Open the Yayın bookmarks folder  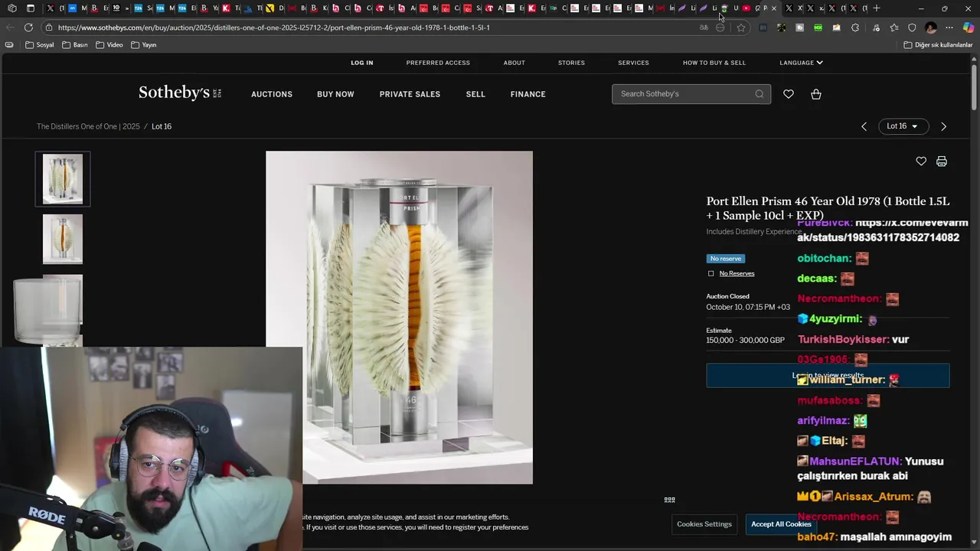(x=144, y=45)
